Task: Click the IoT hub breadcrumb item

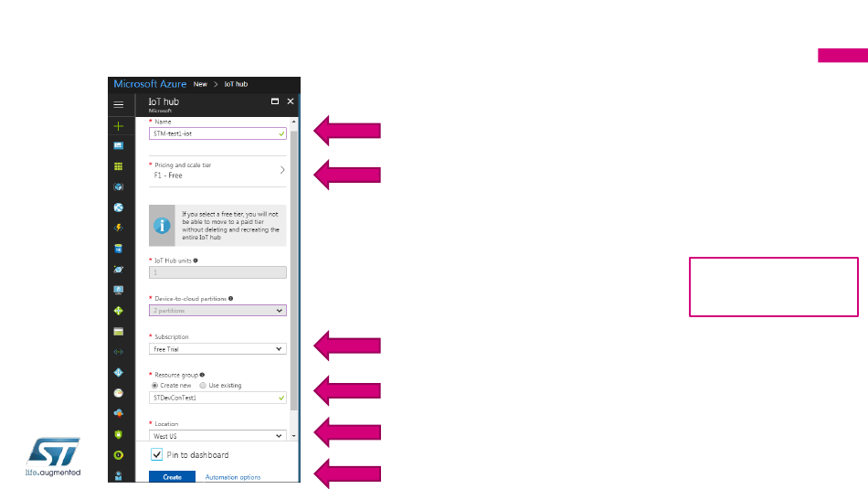Action: (x=236, y=84)
